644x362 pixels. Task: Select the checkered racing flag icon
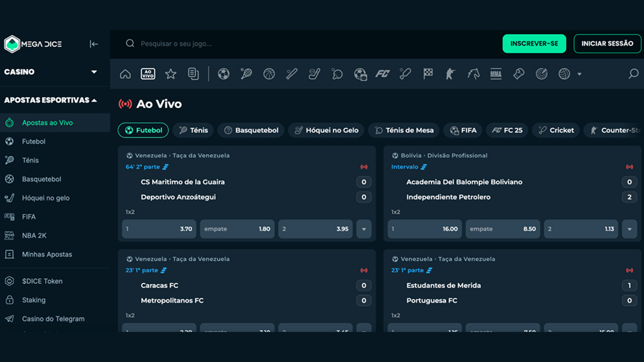tap(428, 74)
